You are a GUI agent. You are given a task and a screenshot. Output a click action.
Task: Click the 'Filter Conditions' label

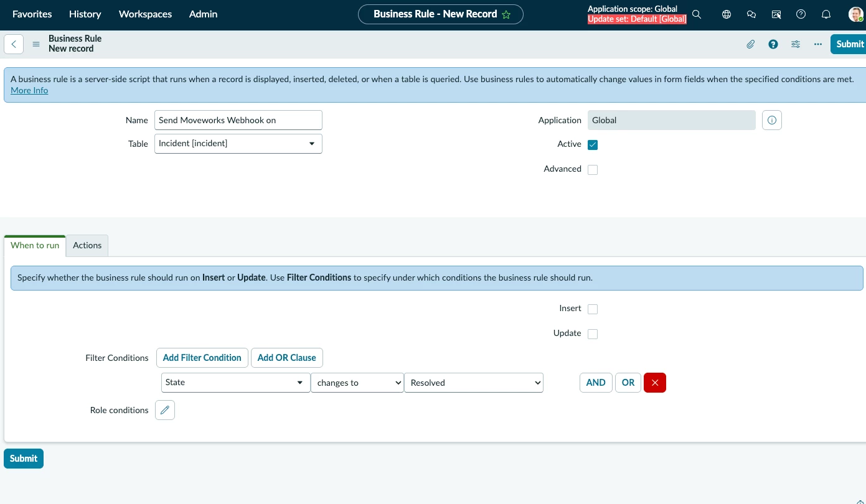pyautogui.click(x=117, y=358)
